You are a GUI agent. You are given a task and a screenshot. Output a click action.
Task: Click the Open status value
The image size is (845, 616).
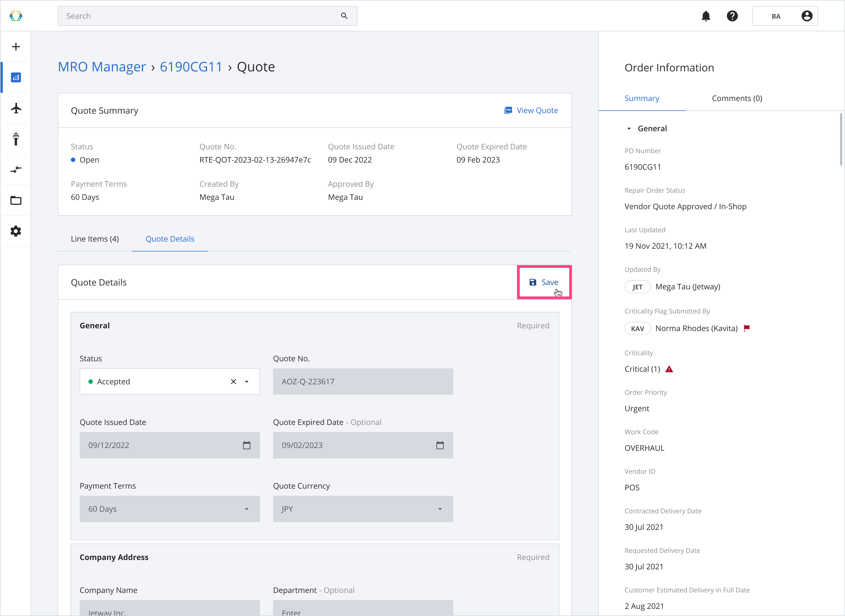[x=89, y=160]
